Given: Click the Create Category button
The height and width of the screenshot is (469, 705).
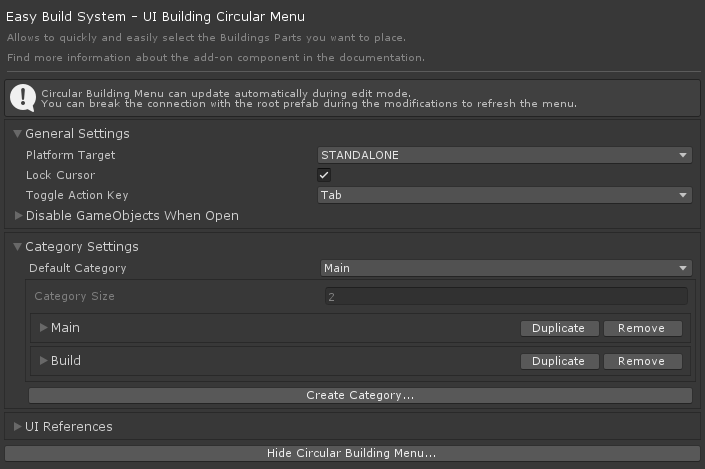Looking at the screenshot, I should (x=360, y=395).
